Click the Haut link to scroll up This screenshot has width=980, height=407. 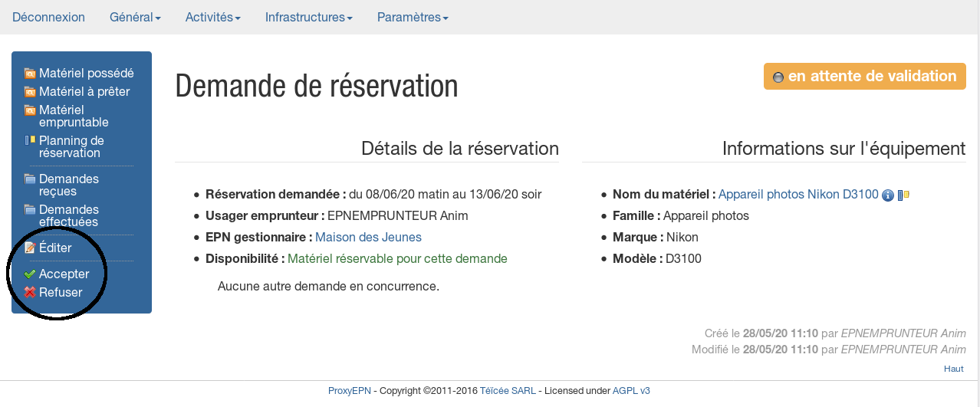[x=953, y=369]
